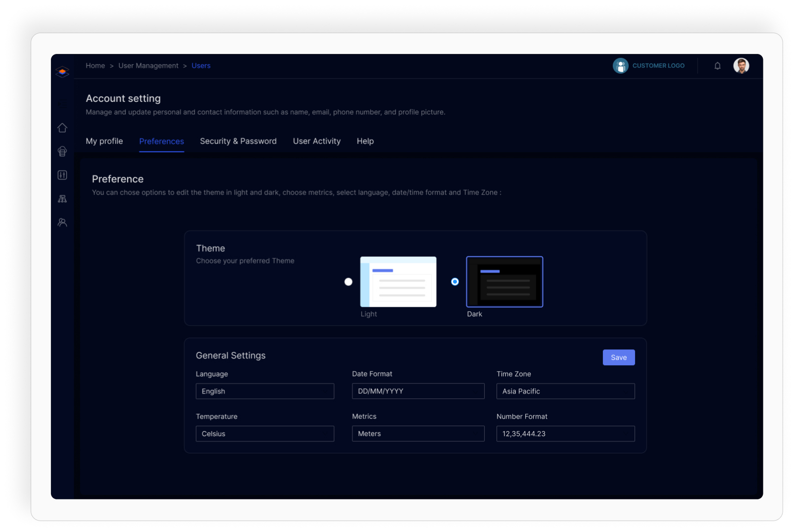
Task: Open the Home icon in sidebar
Action: (x=62, y=128)
